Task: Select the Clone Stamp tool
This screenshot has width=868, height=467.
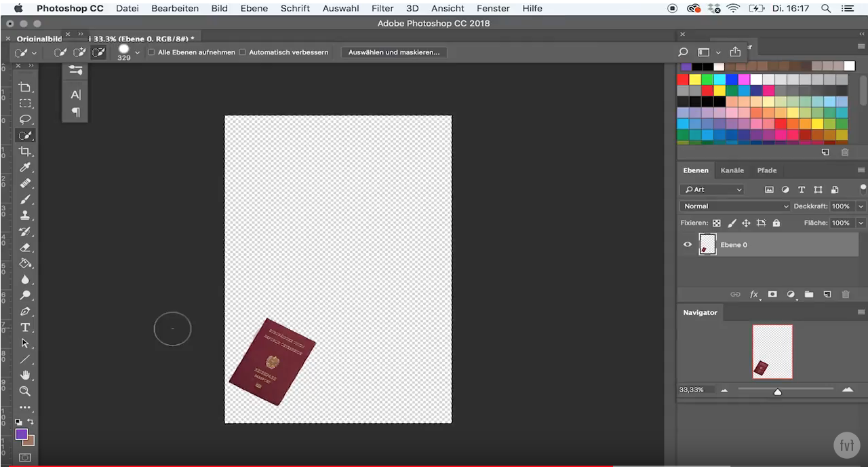Action: [25, 215]
